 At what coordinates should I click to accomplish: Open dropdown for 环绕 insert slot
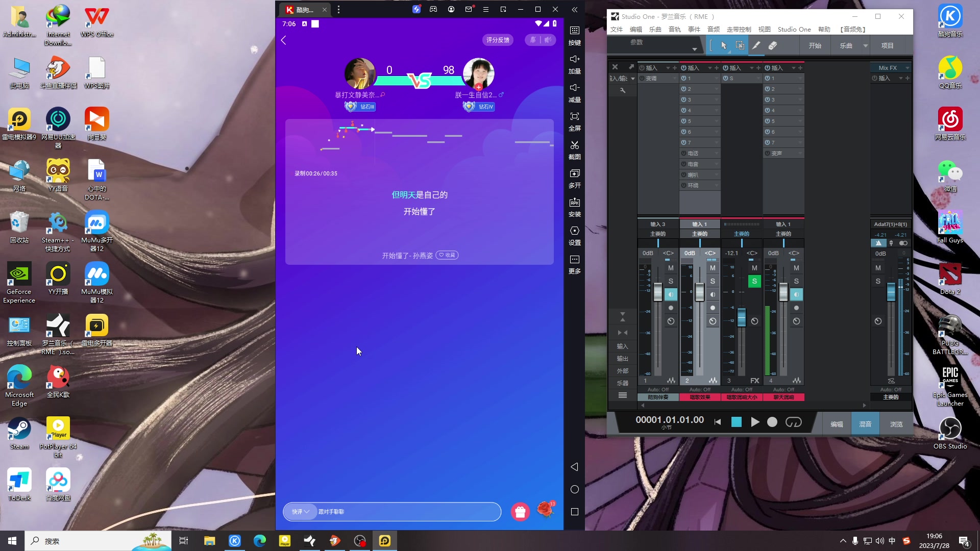pos(716,185)
